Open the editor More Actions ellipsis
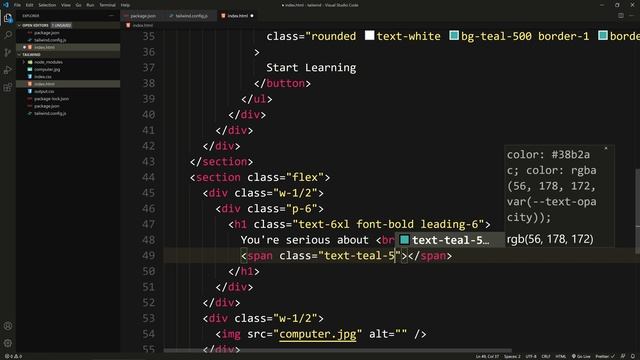This screenshot has height=360, width=640. click(x=632, y=16)
